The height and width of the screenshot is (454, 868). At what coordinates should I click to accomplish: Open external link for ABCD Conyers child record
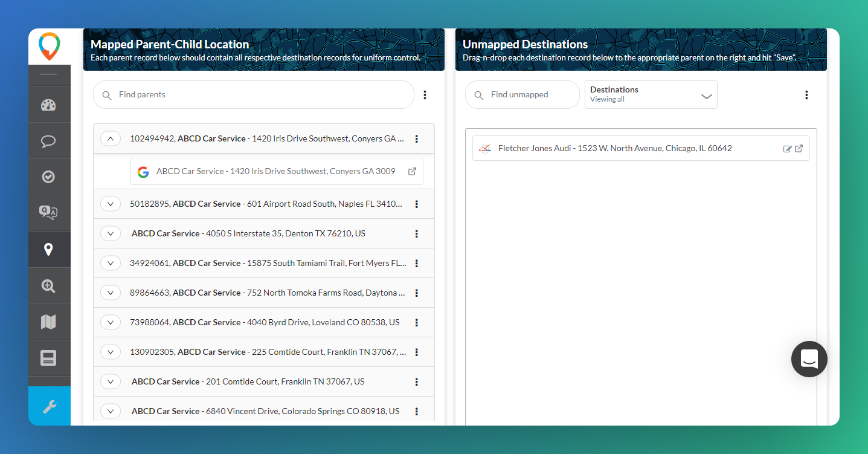(x=413, y=171)
